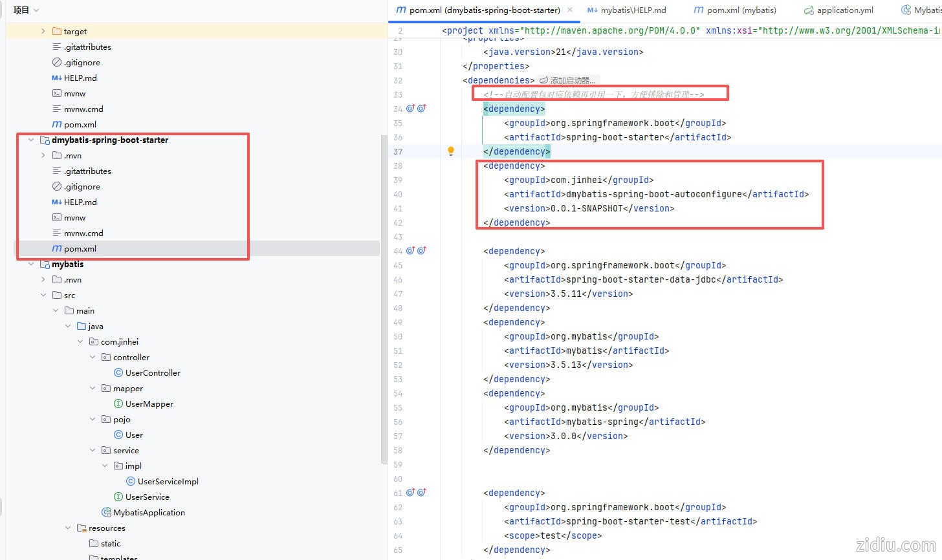942x560 pixels.
Task: Click the Maven icon of the selected pom.xml
Action: coord(57,248)
